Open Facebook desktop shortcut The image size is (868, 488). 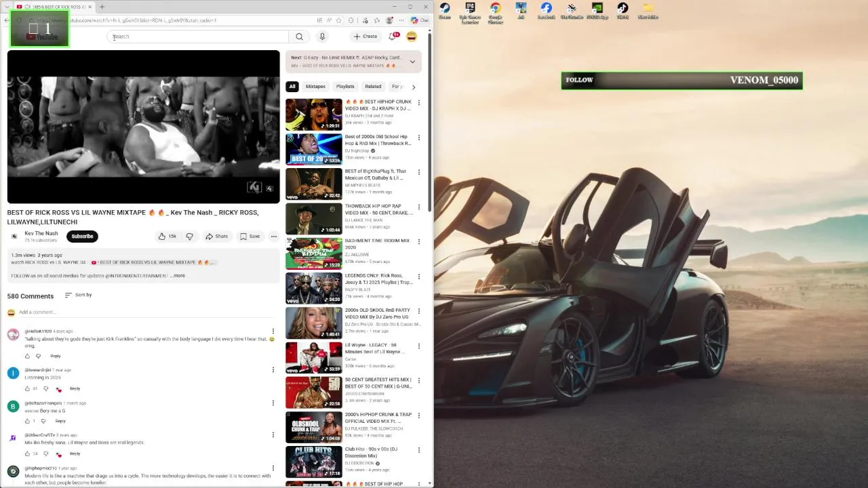(x=546, y=11)
